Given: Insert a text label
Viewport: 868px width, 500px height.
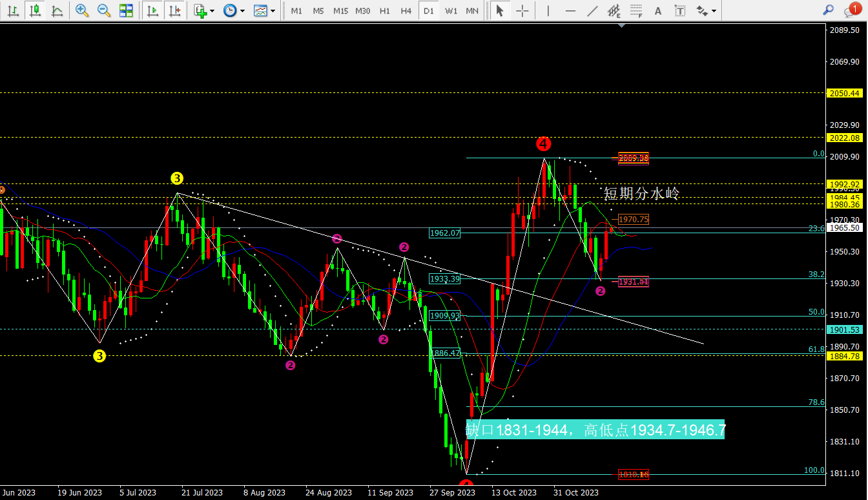Looking at the screenshot, I should click(x=679, y=10).
